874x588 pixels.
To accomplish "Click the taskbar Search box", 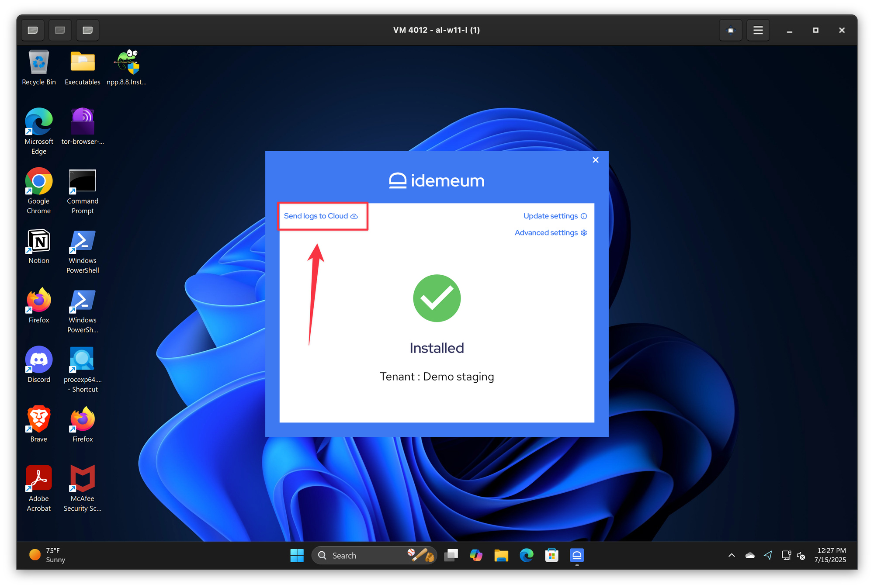I will (x=374, y=555).
